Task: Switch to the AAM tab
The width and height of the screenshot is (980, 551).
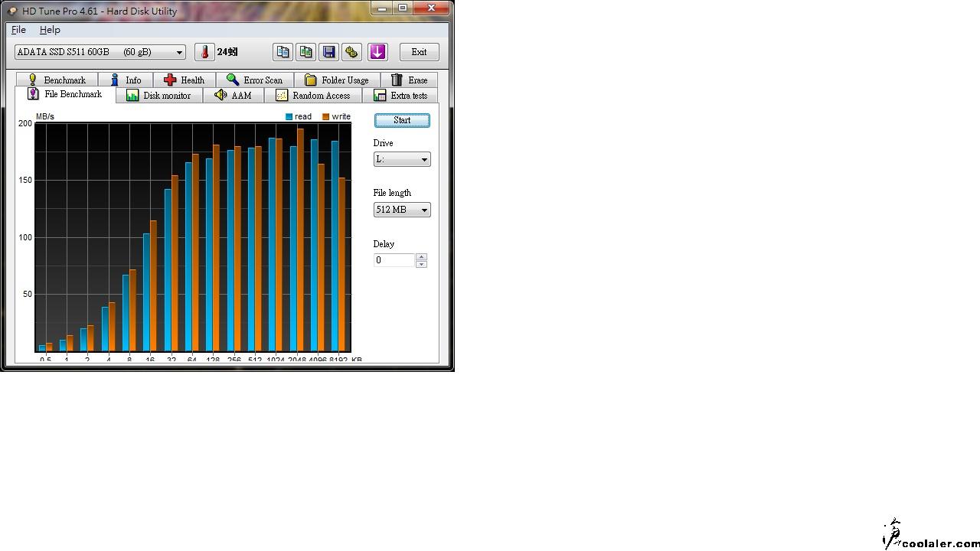Action: 234,96
